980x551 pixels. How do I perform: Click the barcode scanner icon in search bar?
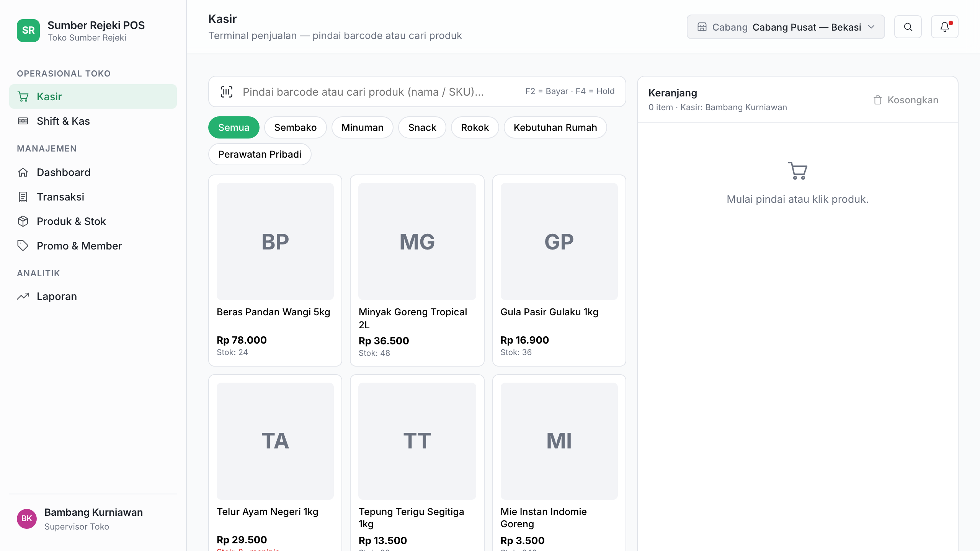[x=227, y=92]
